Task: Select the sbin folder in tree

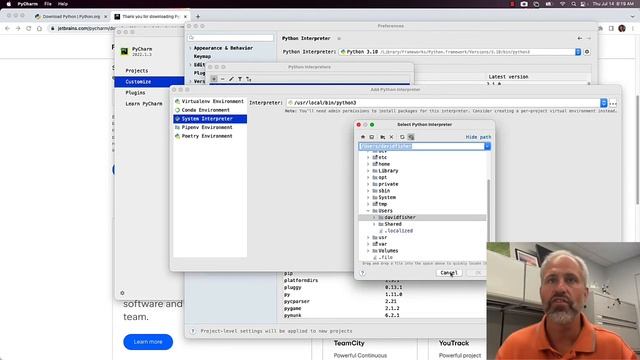Action: (x=384, y=191)
